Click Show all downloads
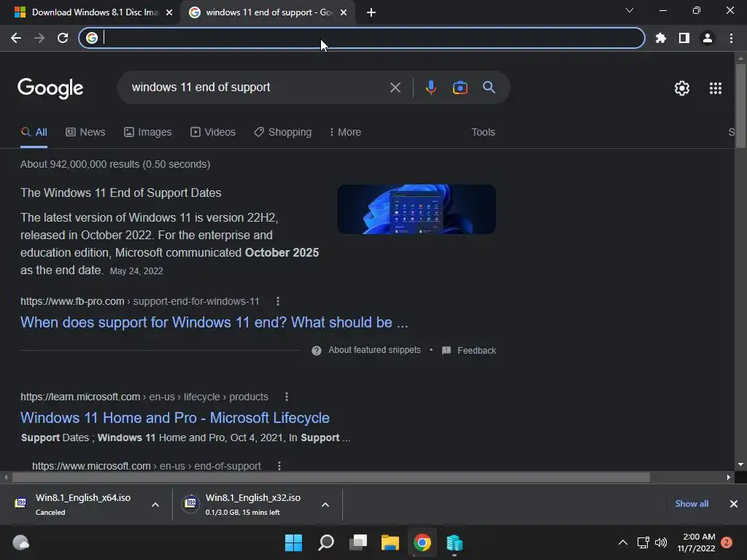 point(692,504)
